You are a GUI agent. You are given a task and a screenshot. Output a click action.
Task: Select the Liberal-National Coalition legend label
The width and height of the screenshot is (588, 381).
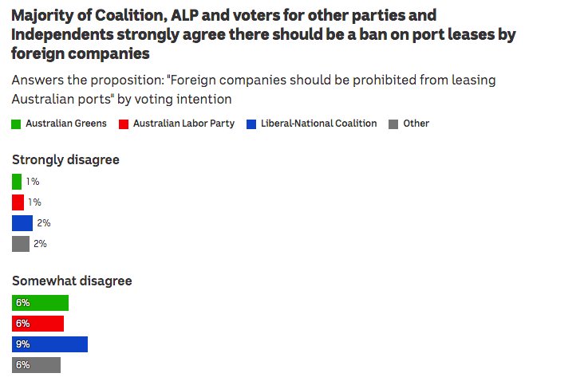(319, 124)
